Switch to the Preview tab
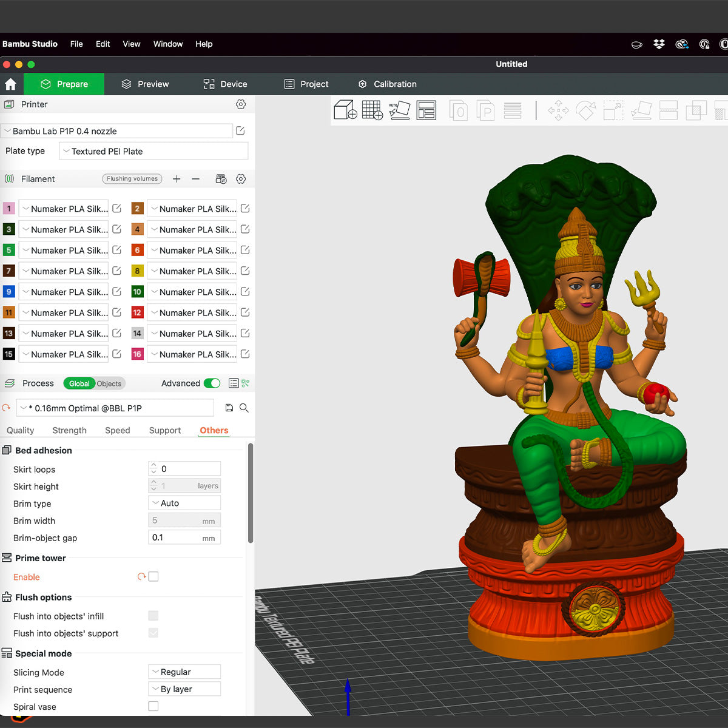Image resolution: width=728 pixels, height=728 pixels. point(145,84)
